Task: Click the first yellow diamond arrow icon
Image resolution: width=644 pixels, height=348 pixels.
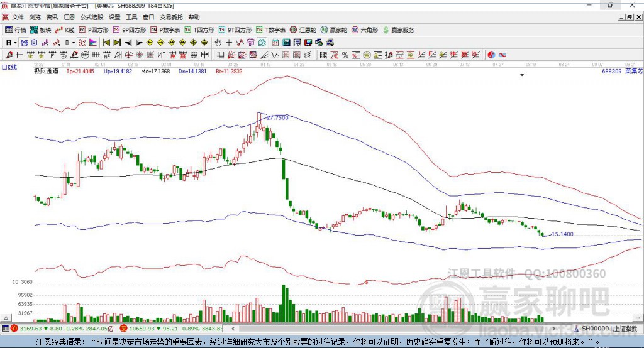Action: (x=150, y=43)
